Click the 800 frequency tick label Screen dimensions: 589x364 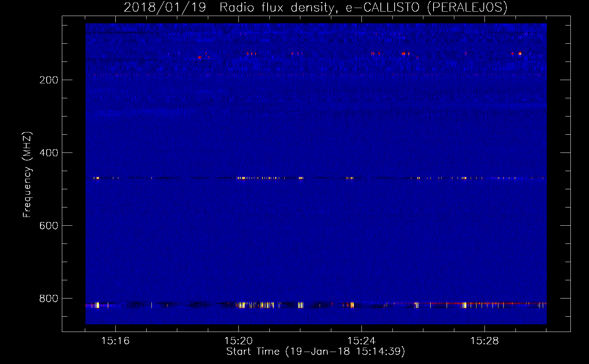click(49, 298)
